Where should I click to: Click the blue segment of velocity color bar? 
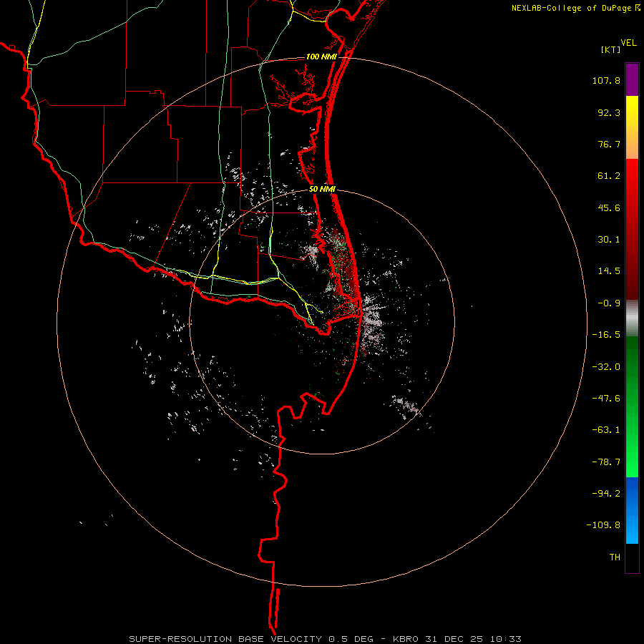click(632, 510)
